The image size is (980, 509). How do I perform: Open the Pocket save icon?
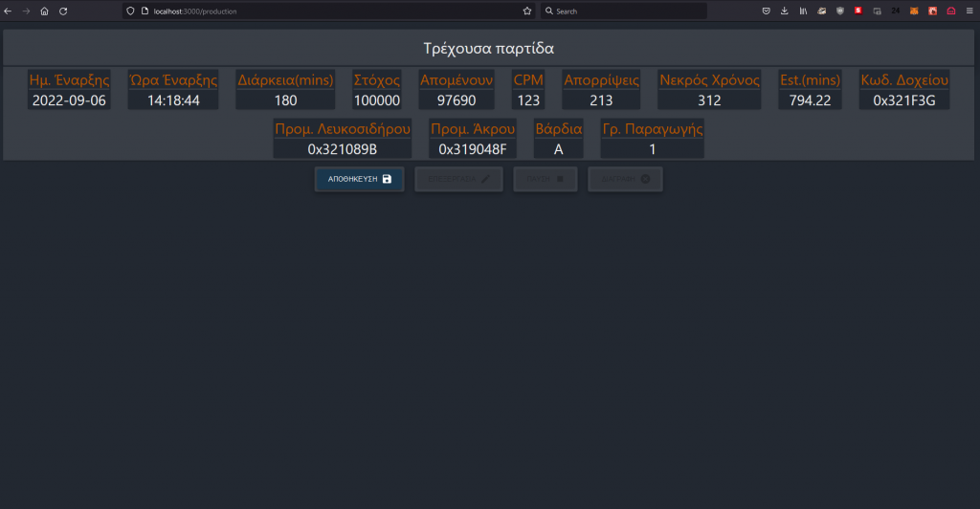point(766,11)
